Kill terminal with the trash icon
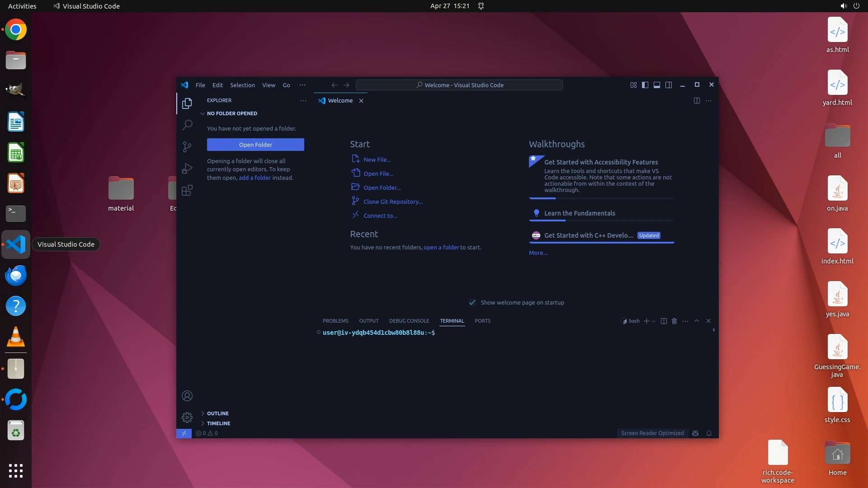Viewport: 868px width, 488px height. tap(674, 321)
